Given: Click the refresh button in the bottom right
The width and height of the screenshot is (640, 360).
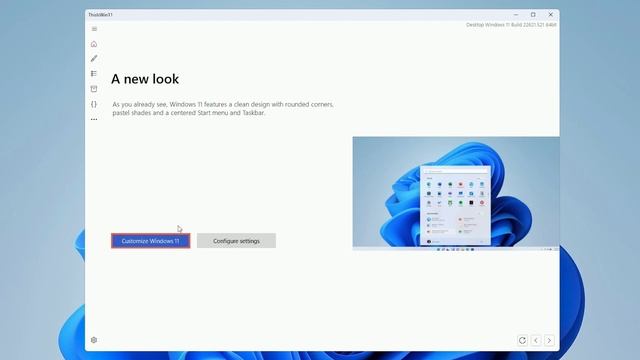Looking at the screenshot, I should tap(522, 340).
